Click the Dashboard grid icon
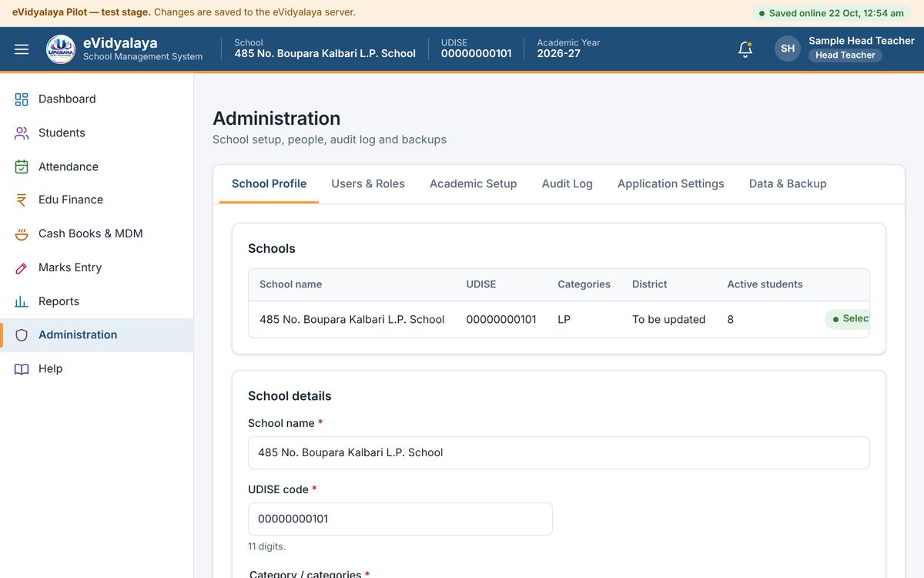Viewport: 924px width, 578px height. click(22, 99)
